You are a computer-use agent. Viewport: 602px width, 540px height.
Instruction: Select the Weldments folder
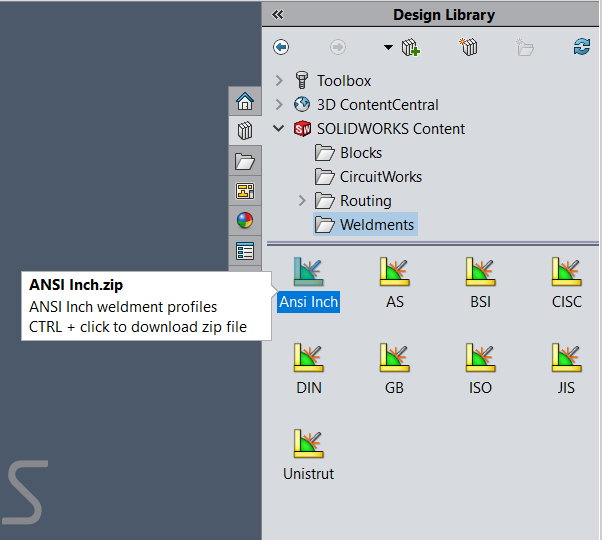365,224
